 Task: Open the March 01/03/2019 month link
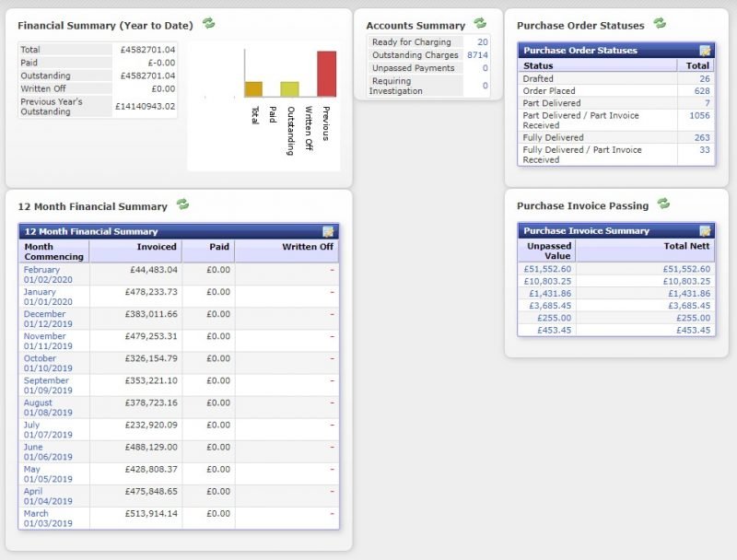[x=48, y=519]
